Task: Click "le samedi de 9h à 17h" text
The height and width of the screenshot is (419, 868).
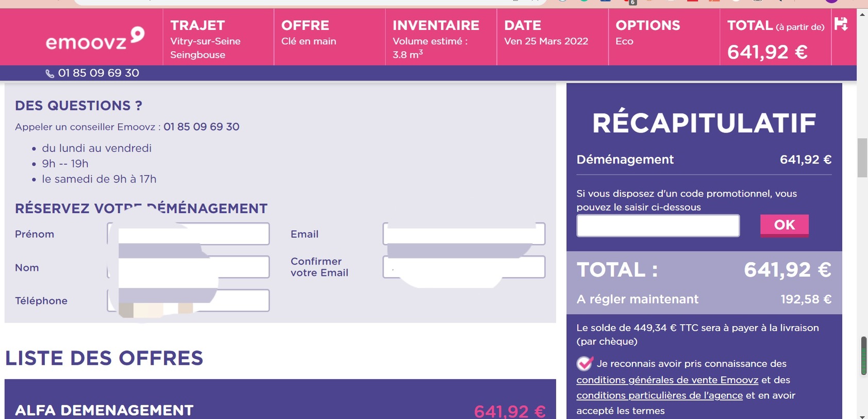Action: 99,180
